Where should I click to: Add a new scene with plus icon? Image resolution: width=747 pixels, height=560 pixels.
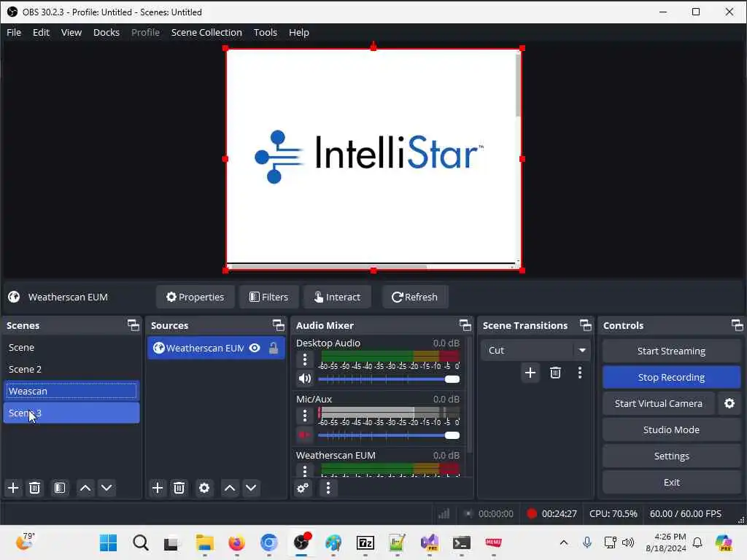pos(13,488)
